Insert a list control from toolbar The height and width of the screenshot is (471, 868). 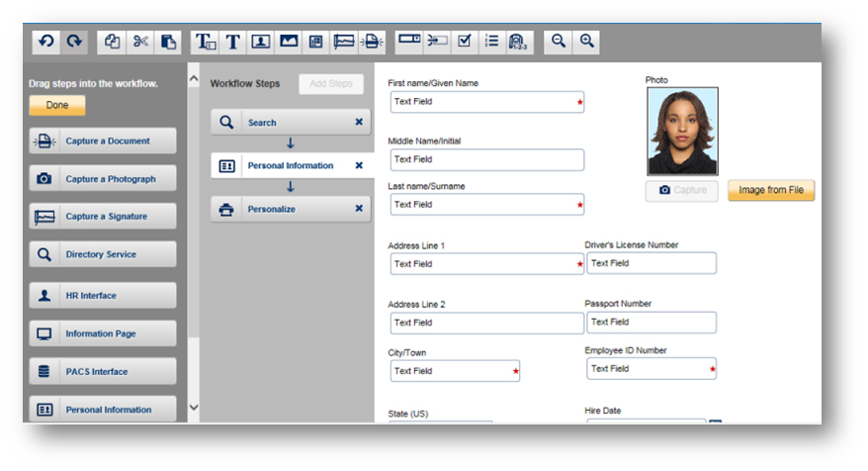pos(492,42)
